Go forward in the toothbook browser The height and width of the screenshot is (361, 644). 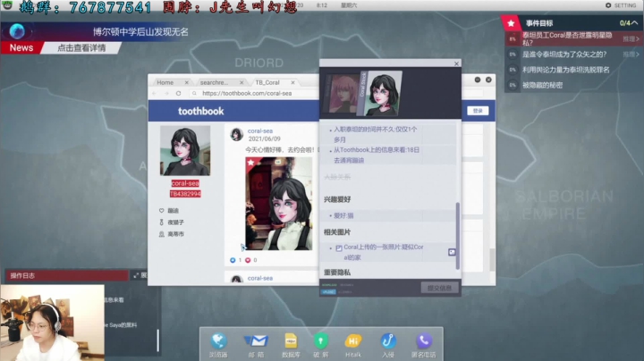[166, 94]
